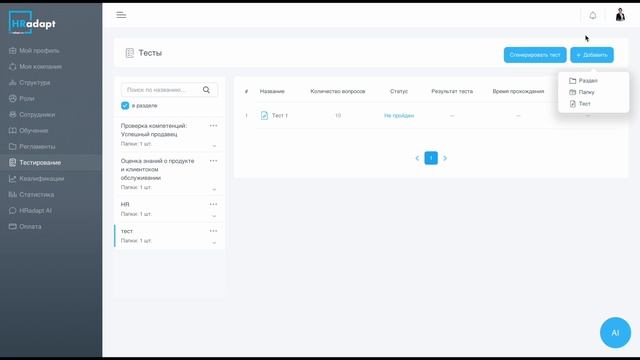Open Оплата in sidebar
640x360 pixels.
[30, 227]
